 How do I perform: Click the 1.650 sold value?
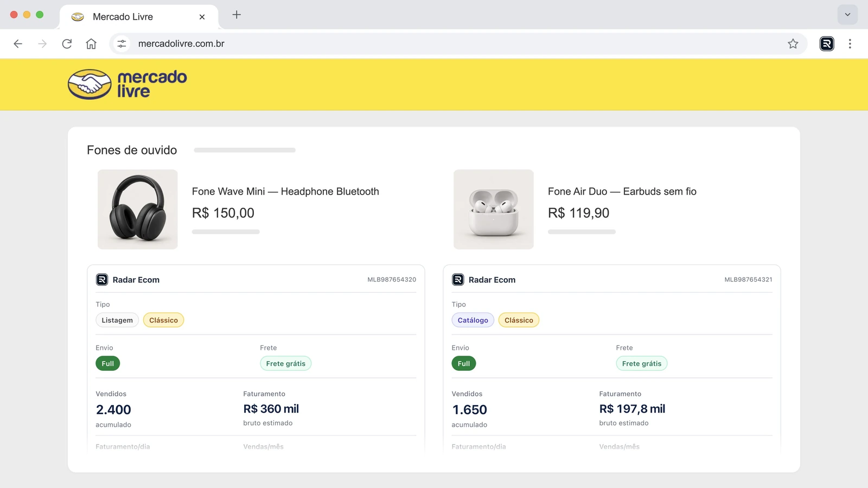point(469,410)
